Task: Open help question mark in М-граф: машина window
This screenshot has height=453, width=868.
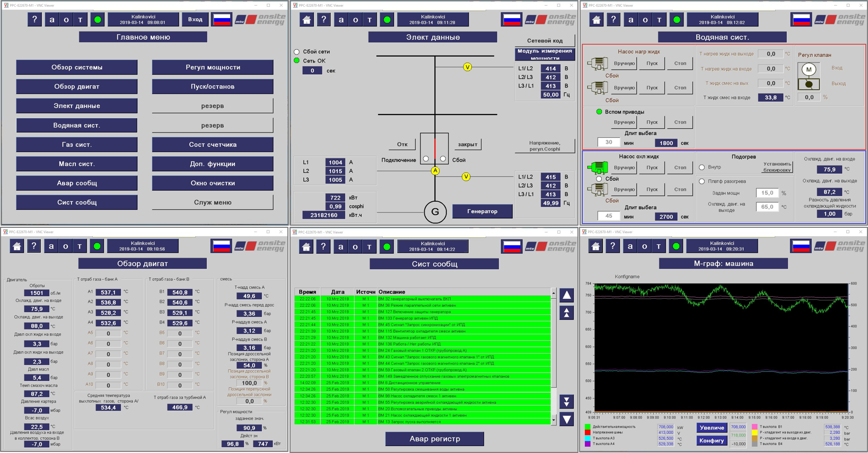Action: click(x=613, y=246)
